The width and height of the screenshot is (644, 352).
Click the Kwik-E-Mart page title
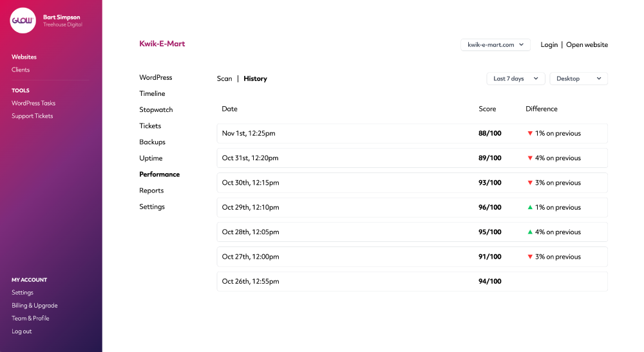[162, 44]
